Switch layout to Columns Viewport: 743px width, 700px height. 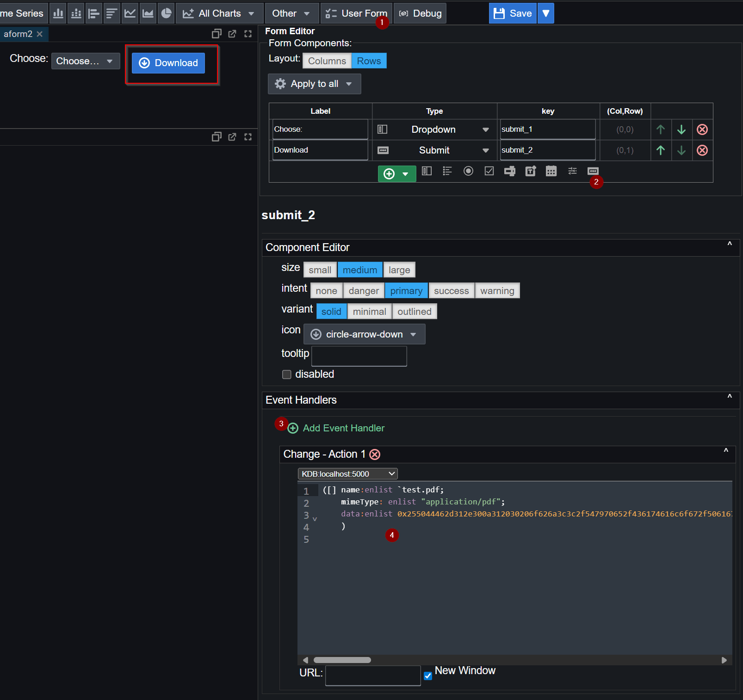327,61
